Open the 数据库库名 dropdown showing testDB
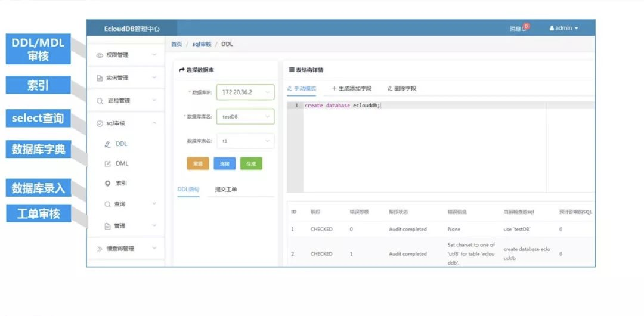Screen dimensions: 644x316 click(x=245, y=117)
